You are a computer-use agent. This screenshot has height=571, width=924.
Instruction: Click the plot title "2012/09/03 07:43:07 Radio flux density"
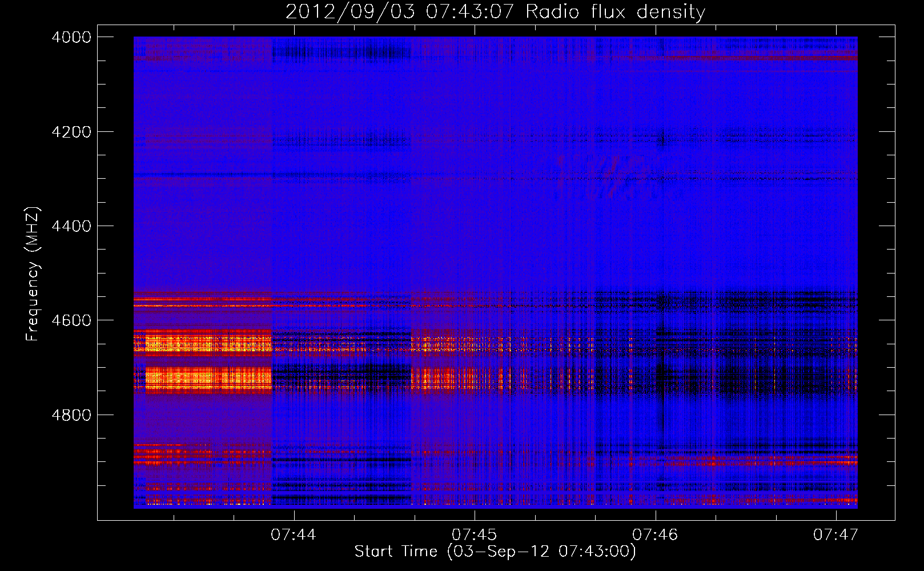495,12
